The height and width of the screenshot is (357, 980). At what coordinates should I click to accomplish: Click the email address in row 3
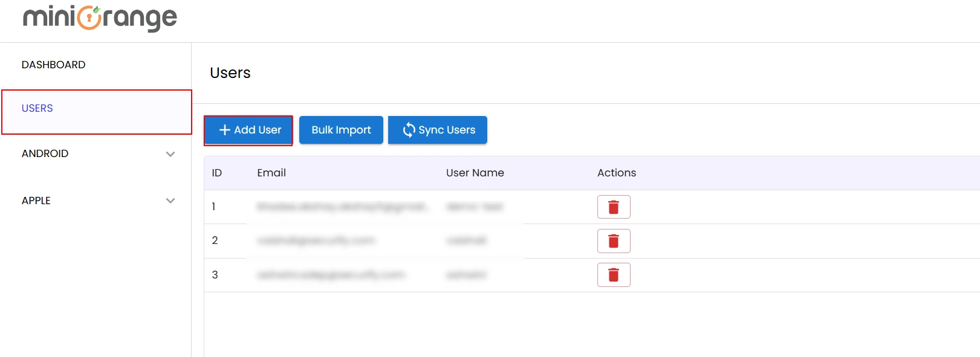pyautogui.click(x=330, y=275)
